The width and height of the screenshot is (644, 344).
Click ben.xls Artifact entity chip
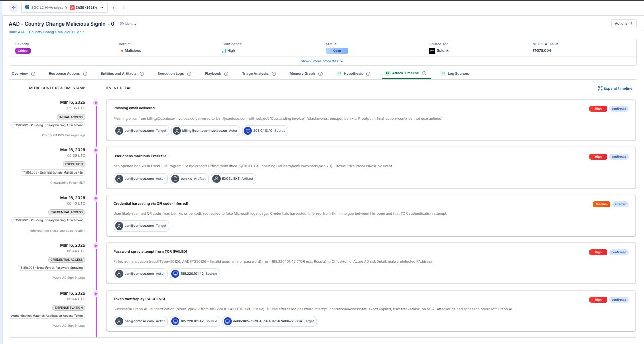(189, 179)
